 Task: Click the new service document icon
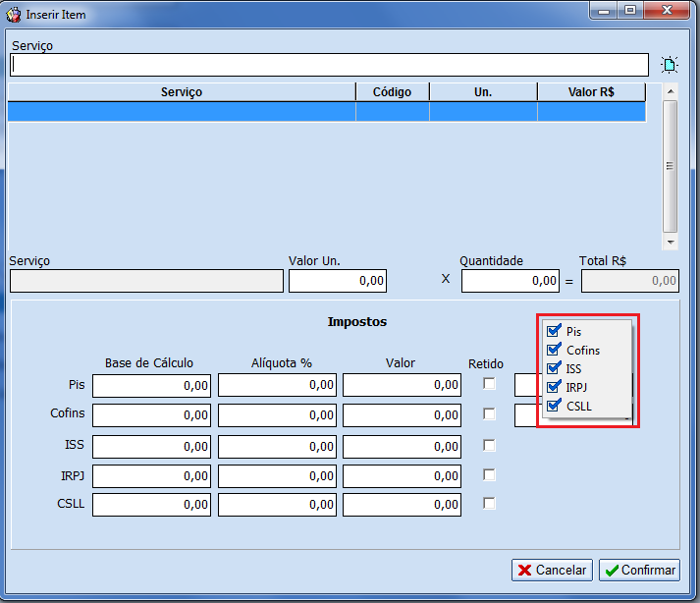[670, 65]
